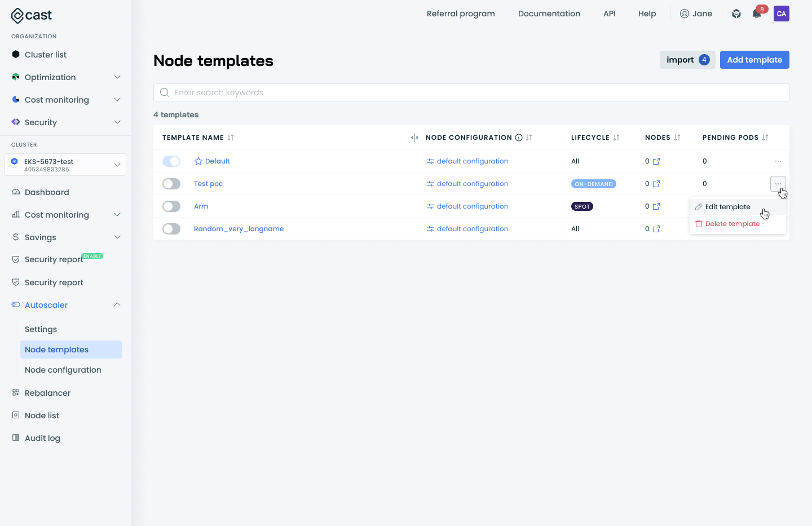
Task: Click the Rebalancer sidebar icon
Action: [x=16, y=392]
